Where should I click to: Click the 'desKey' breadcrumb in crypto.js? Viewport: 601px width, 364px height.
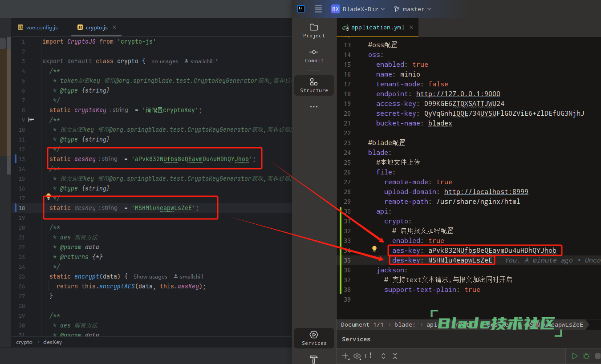53,342
